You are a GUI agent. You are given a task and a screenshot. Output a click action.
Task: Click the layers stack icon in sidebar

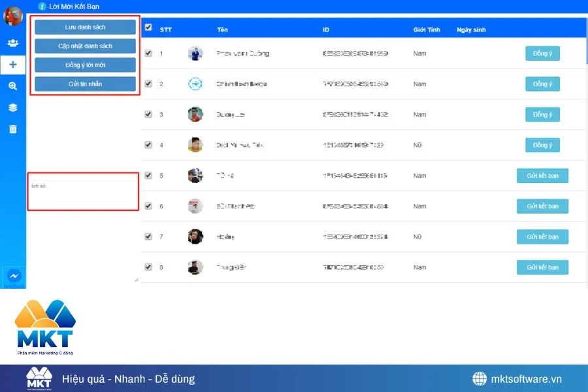(13, 107)
